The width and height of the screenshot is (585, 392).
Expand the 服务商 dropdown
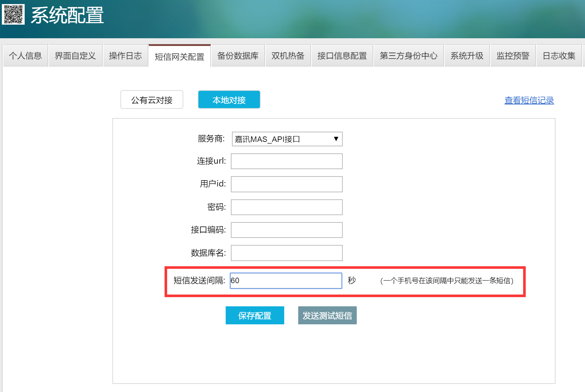(287, 139)
